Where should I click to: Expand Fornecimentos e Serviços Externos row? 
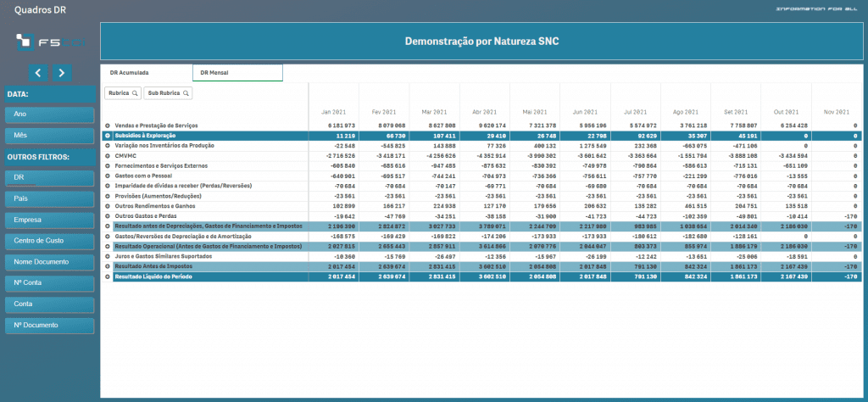[108, 165]
